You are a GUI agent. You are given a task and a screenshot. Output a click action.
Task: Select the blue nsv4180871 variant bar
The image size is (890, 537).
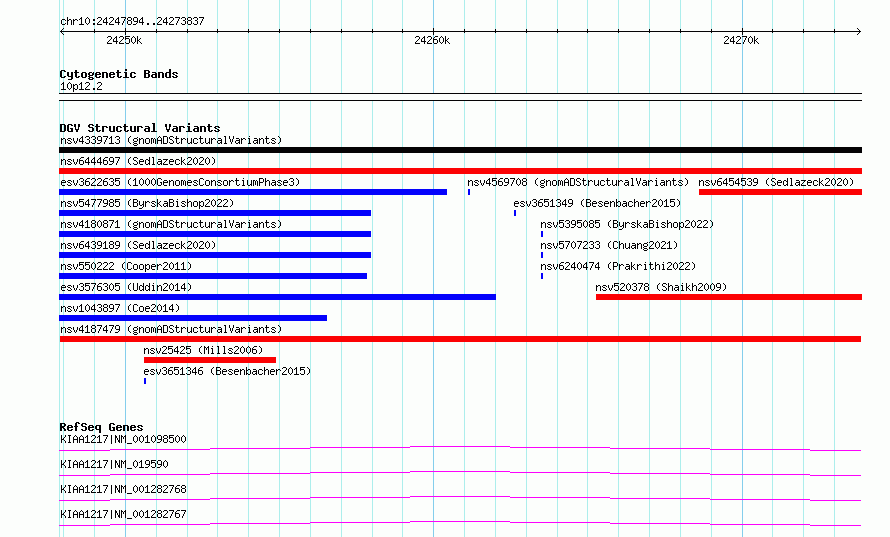pyautogui.click(x=215, y=234)
